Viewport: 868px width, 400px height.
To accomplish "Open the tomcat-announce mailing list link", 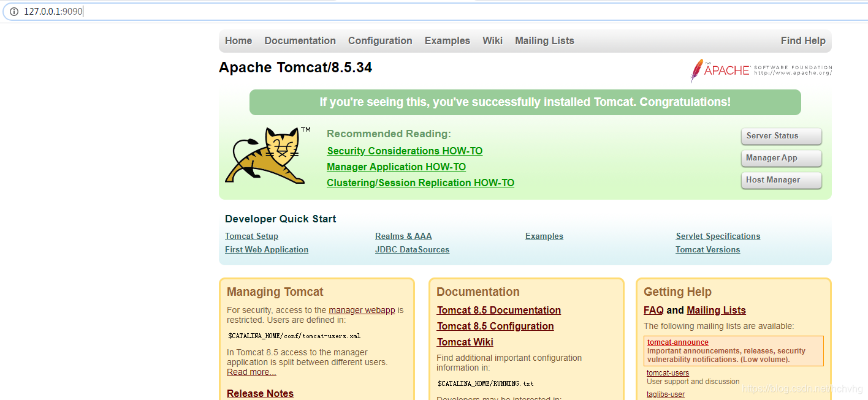I will (678, 342).
